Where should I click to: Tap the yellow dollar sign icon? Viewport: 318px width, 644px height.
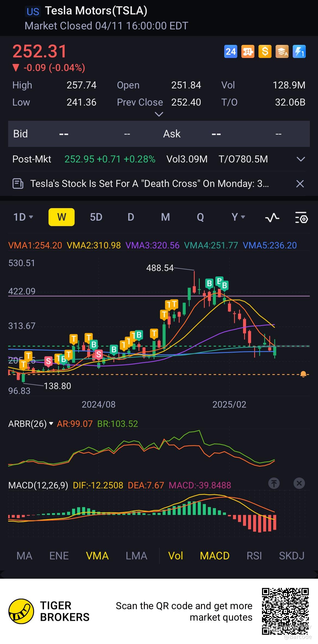265,51
